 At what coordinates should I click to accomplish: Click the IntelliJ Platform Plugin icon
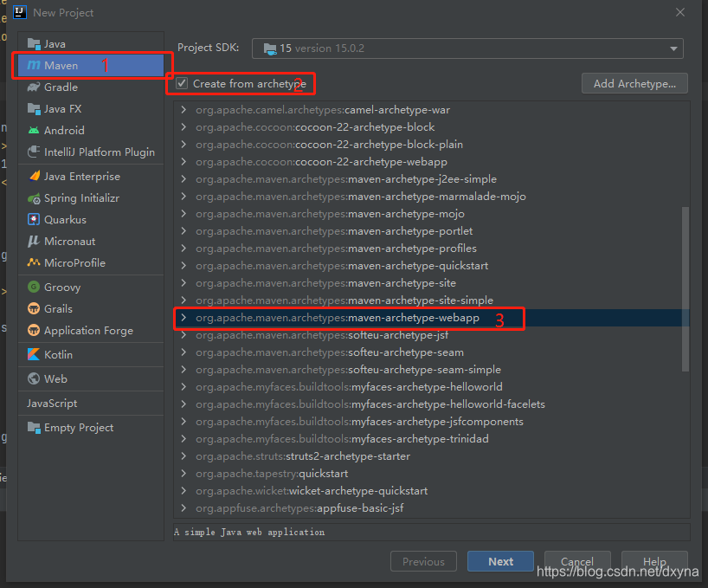34,152
